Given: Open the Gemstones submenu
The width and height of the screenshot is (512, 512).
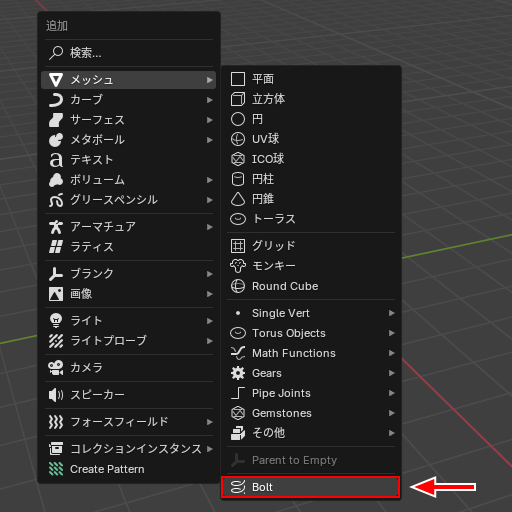Looking at the screenshot, I should click(311, 413).
